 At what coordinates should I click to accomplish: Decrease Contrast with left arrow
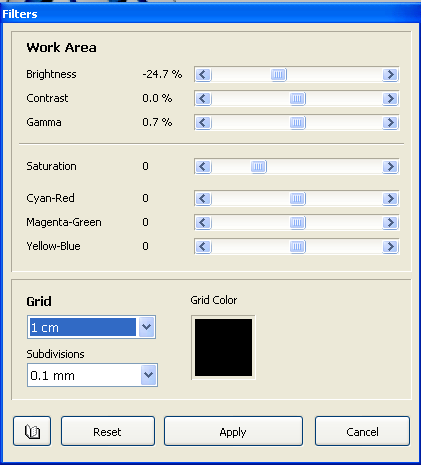(203, 99)
